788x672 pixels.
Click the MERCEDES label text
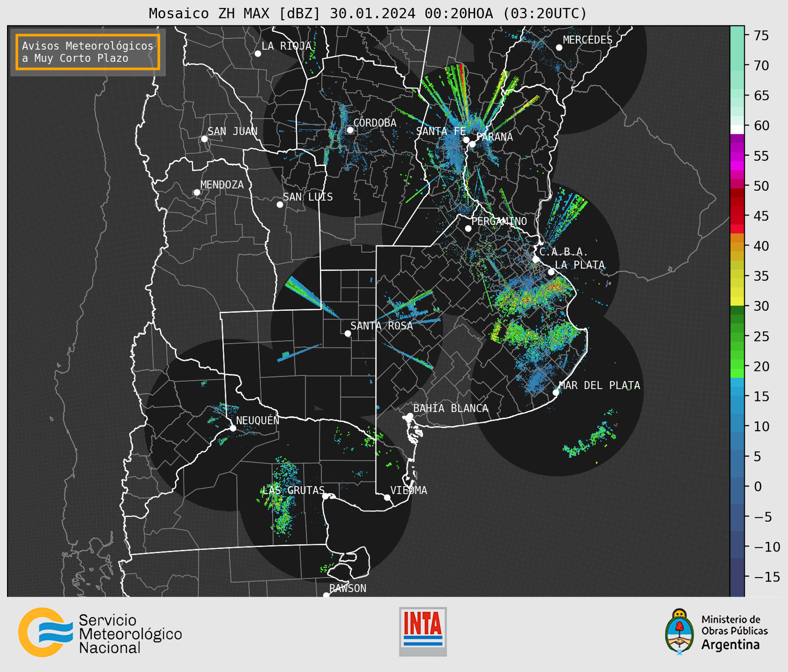click(x=588, y=40)
